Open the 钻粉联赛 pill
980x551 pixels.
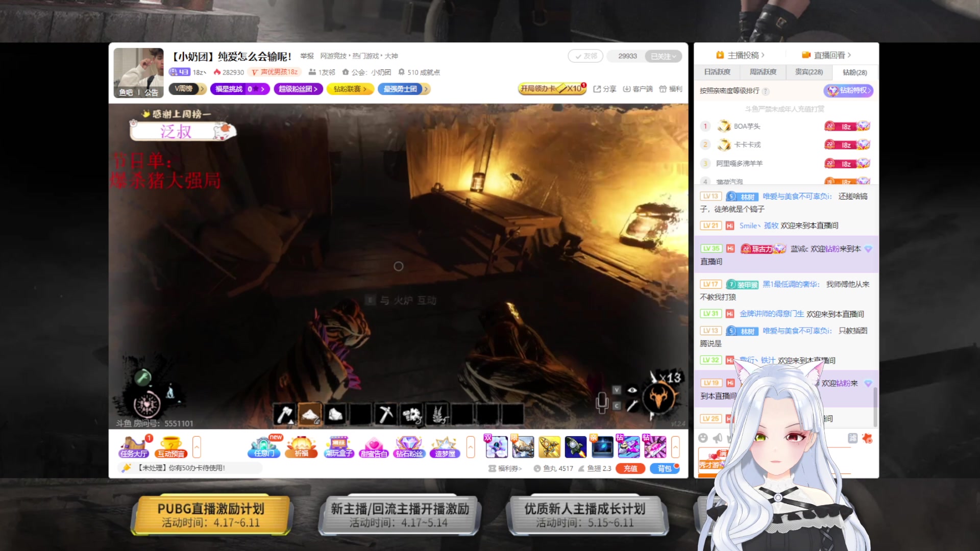[350, 89]
